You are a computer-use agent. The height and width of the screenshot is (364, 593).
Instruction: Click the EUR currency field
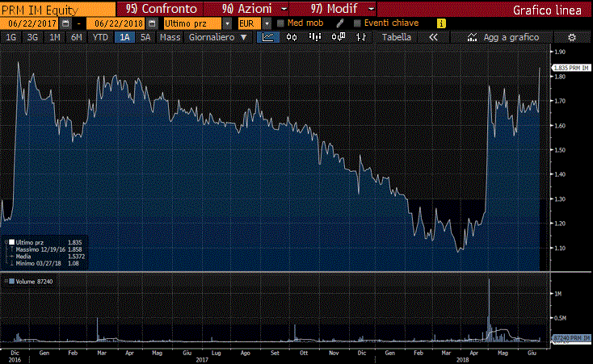click(x=249, y=23)
